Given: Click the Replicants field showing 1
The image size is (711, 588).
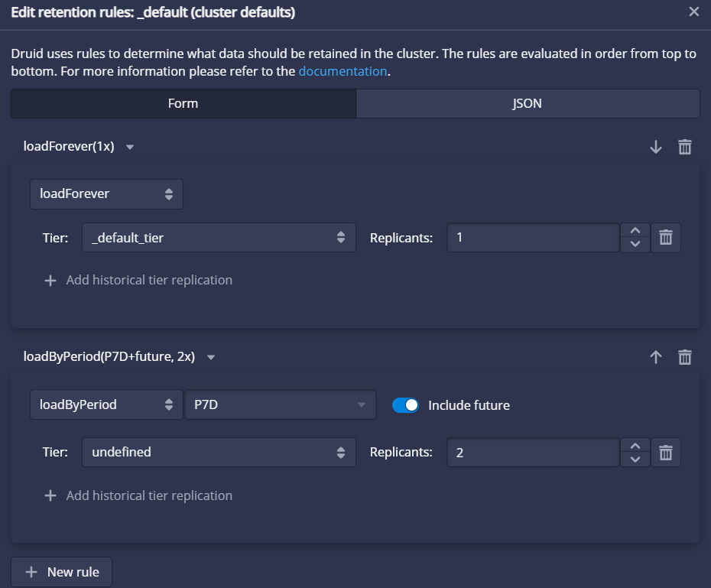Looking at the screenshot, I should [533, 238].
